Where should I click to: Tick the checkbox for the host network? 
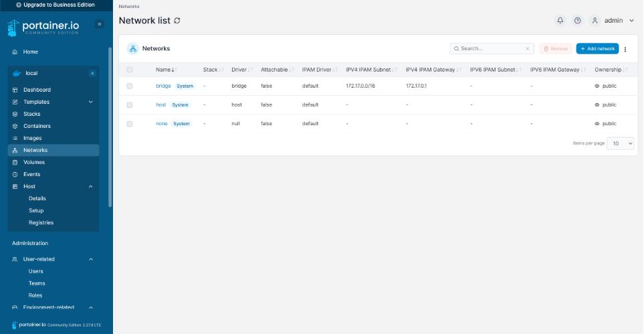tap(130, 105)
